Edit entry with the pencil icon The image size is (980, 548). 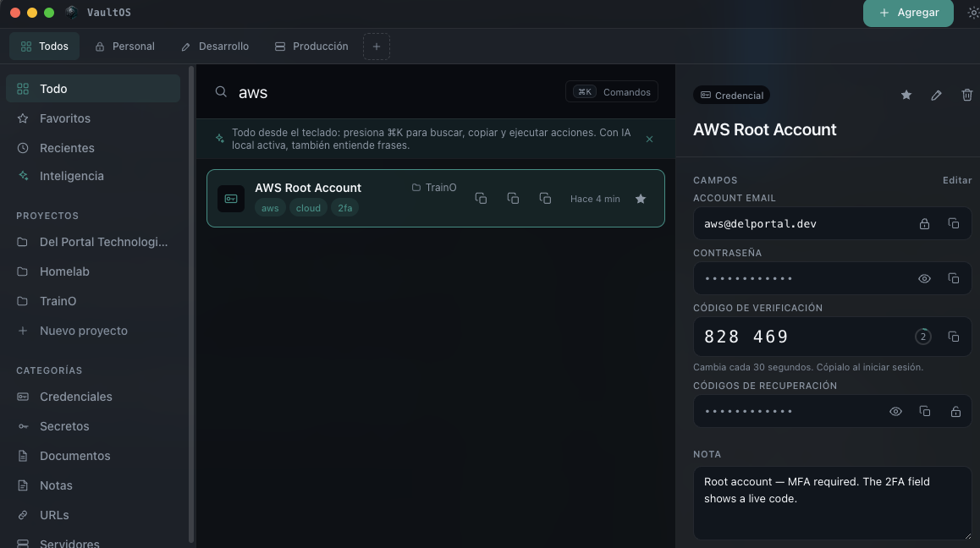936,95
